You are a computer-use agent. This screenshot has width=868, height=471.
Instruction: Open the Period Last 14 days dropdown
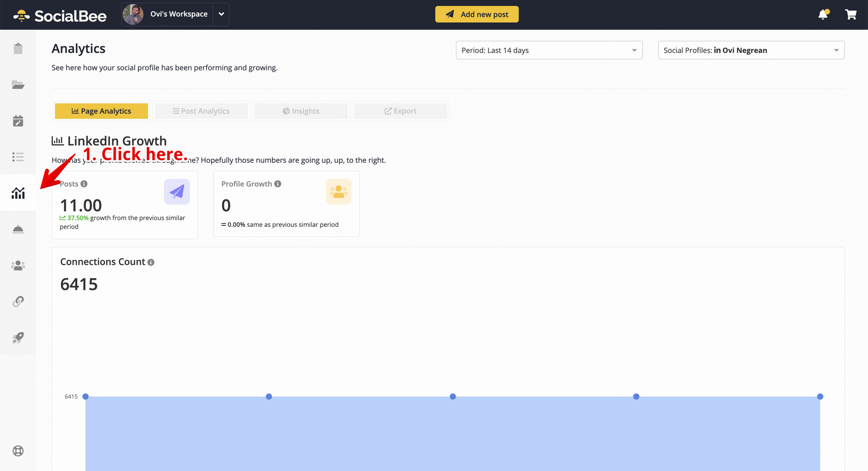pos(549,50)
